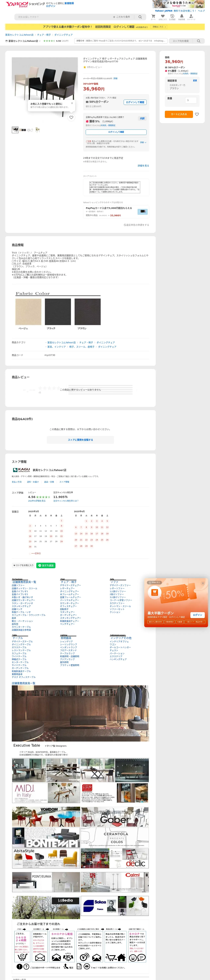Open ストア情報 link tab
The height and width of the screenshot is (980, 210).
click(x=64, y=482)
